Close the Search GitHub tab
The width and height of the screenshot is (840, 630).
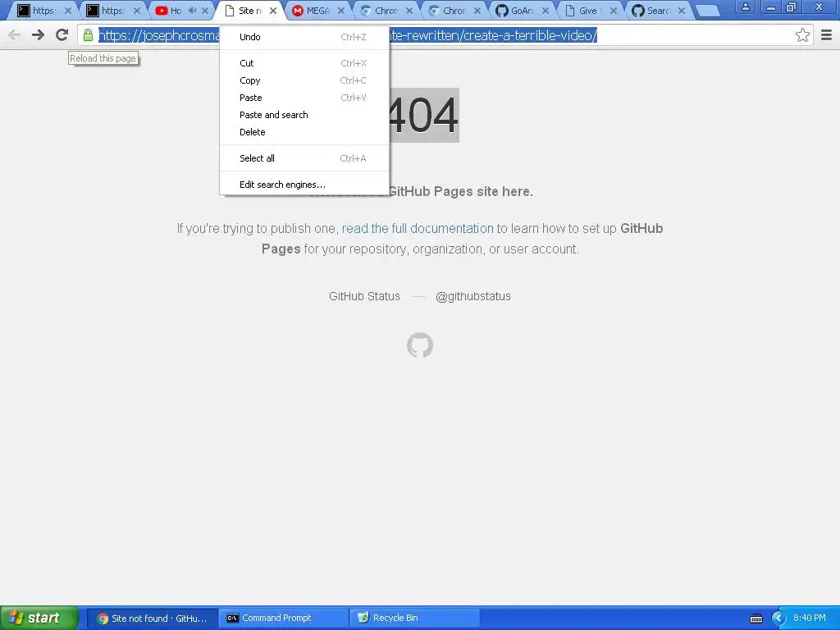[682, 11]
